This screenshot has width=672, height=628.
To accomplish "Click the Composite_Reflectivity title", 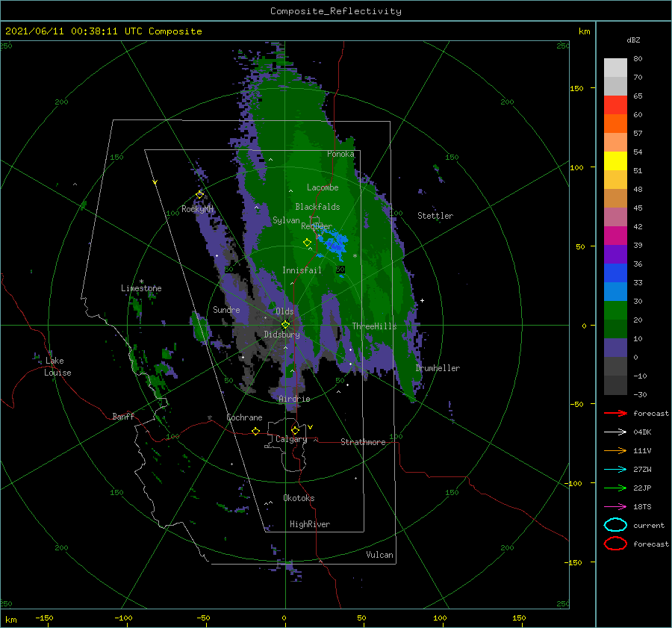I will point(335,11).
